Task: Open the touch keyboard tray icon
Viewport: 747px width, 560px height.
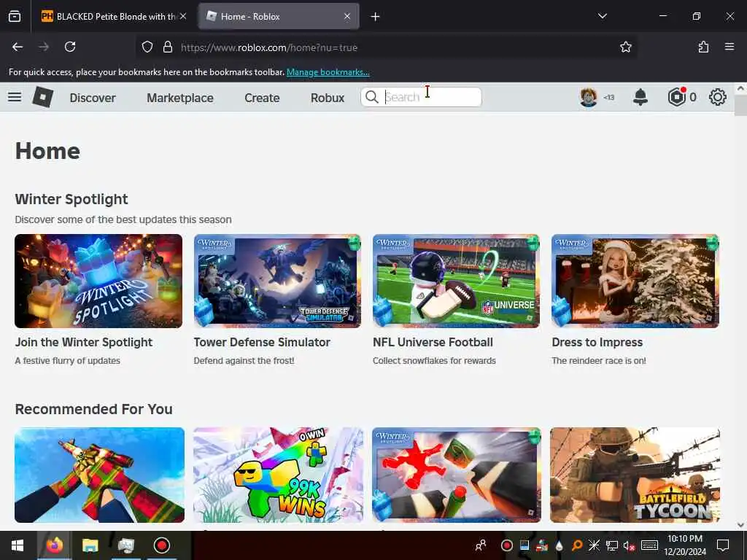Action: click(649, 545)
